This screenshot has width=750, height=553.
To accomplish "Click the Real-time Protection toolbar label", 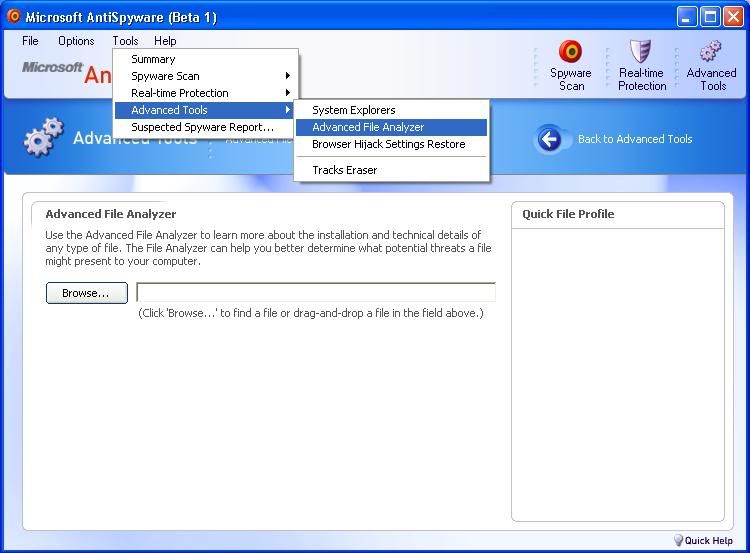I will click(642, 79).
